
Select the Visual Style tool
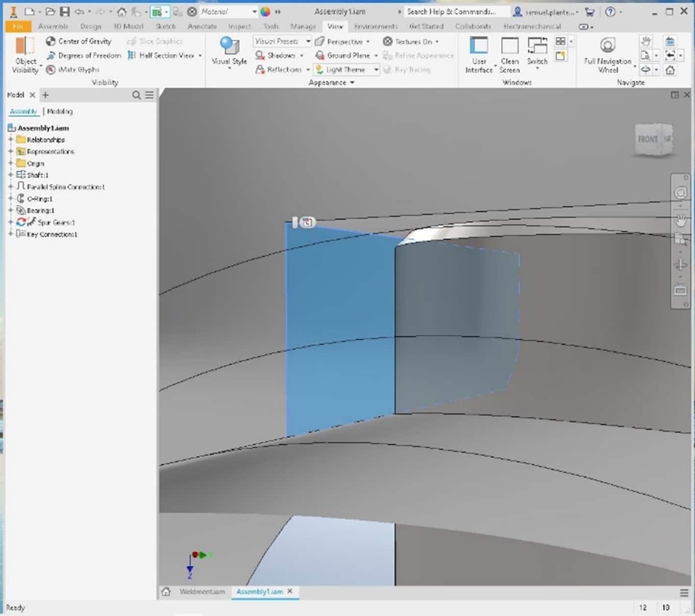229,51
